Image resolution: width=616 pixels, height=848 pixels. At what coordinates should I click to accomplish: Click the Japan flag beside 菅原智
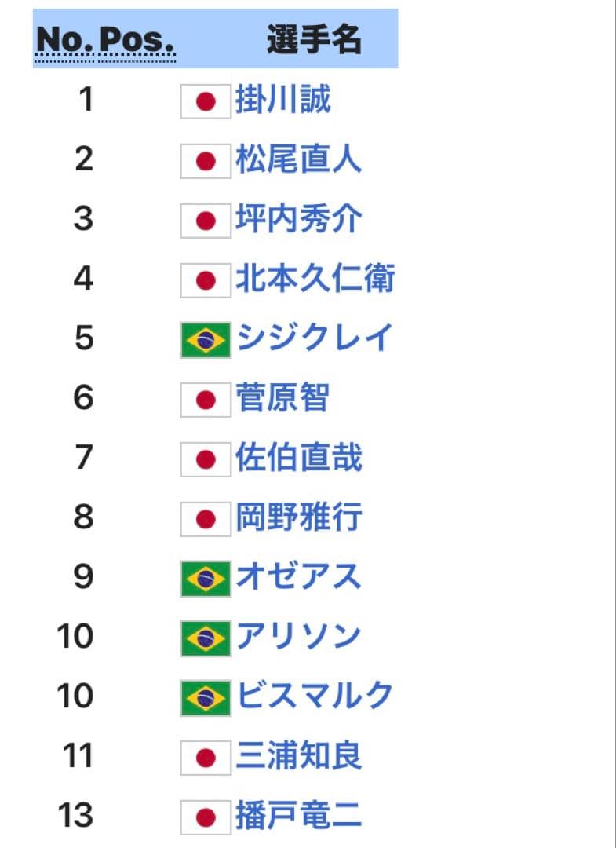click(x=206, y=400)
